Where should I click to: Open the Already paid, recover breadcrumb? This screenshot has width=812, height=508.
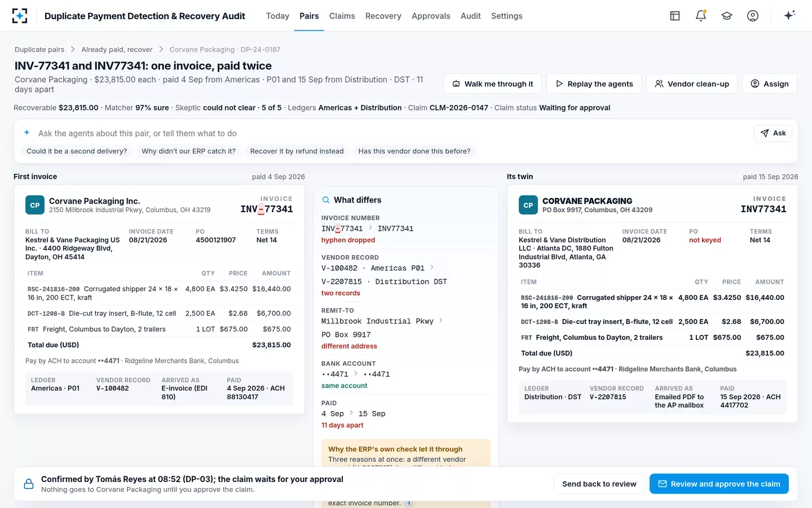click(117, 50)
